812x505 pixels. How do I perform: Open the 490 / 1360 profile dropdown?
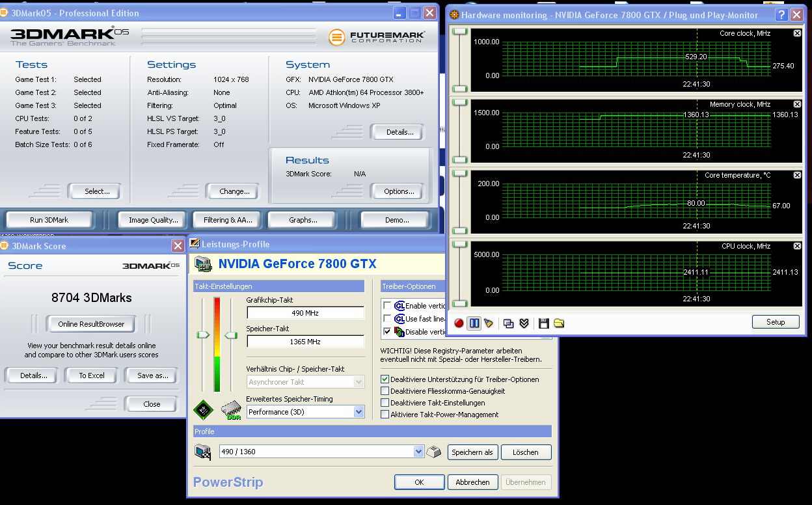click(418, 452)
